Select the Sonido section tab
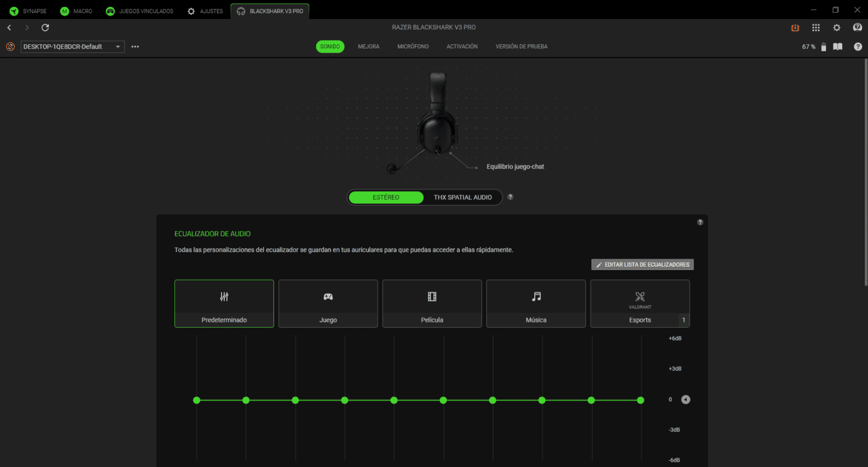This screenshot has width=868, height=467. 330,47
